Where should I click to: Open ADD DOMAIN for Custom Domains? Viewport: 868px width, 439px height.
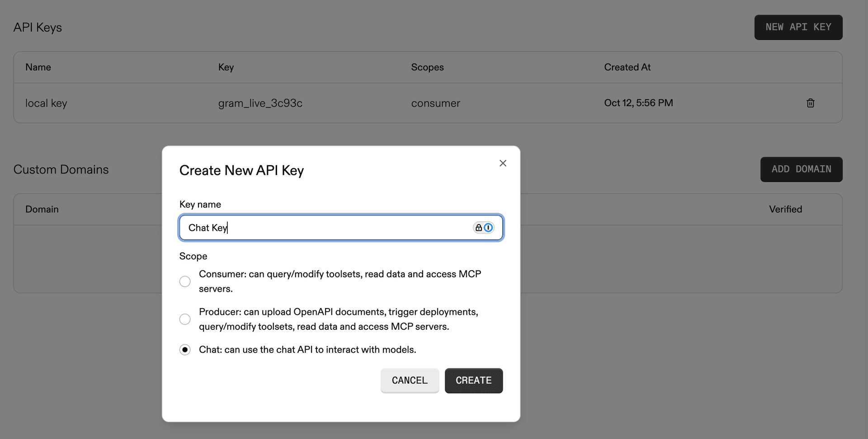pos(801,169)
